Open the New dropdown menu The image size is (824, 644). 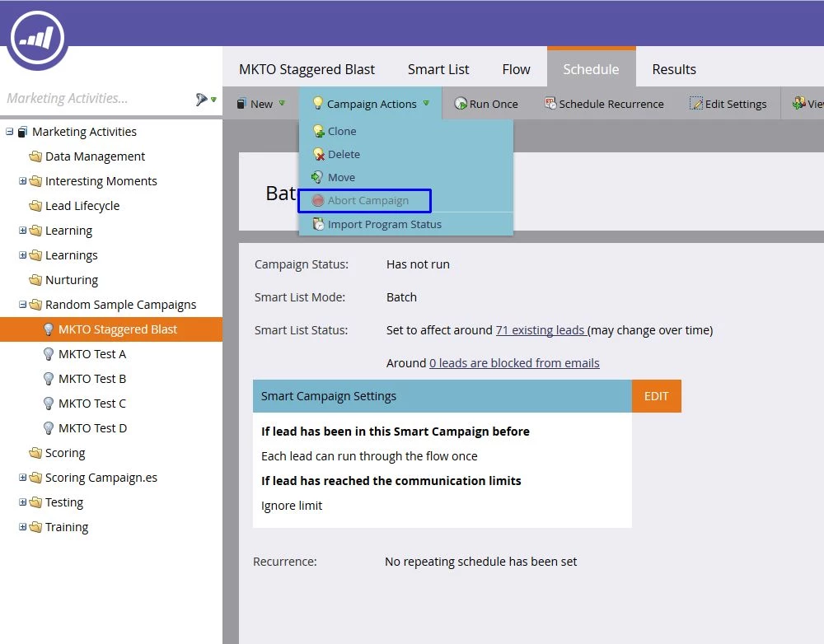point(261,104)
